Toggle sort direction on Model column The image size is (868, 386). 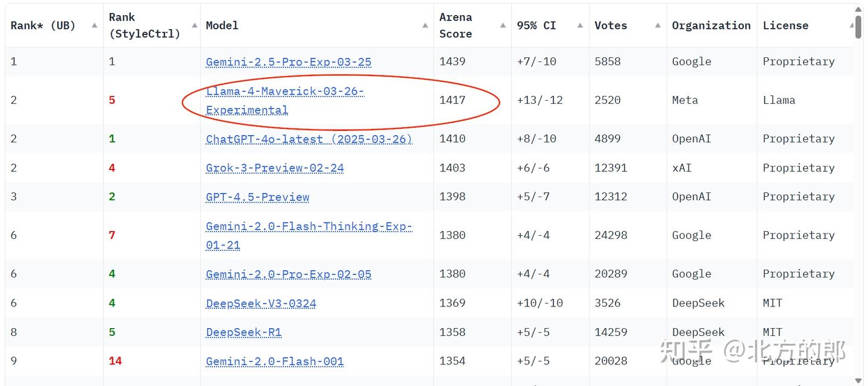click(425, 25)
